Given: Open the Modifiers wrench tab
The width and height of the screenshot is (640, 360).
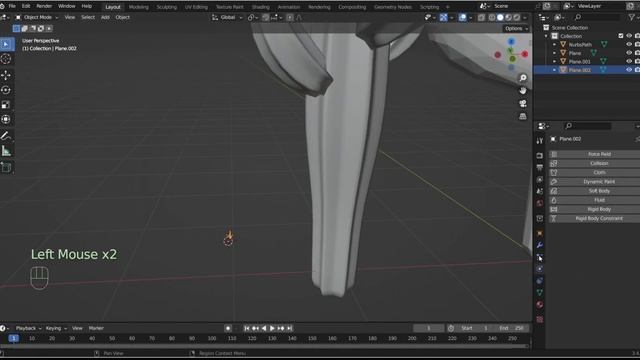Looking at the screenshot, I should [x=540, y=245].
